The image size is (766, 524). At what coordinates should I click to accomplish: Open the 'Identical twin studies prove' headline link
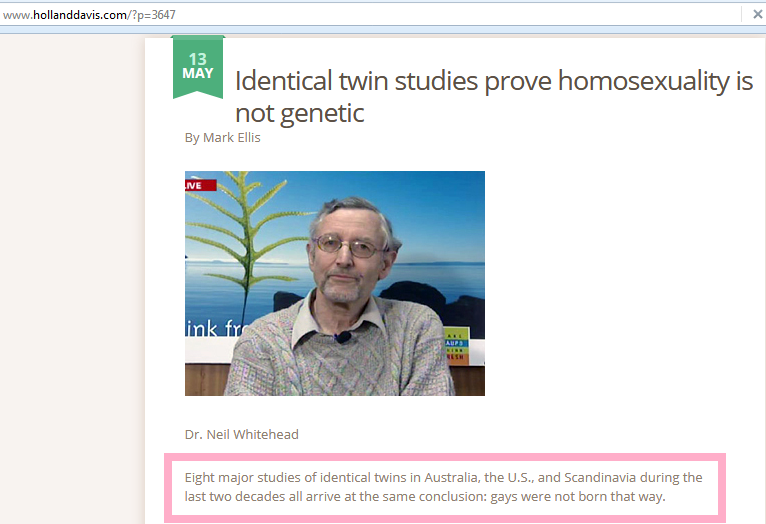(494, 97)
